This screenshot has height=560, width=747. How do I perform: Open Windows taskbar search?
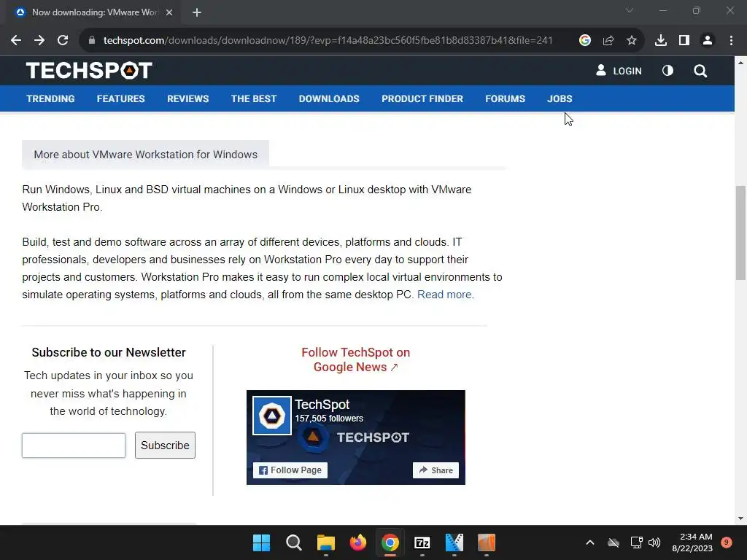tap(293, 542)
